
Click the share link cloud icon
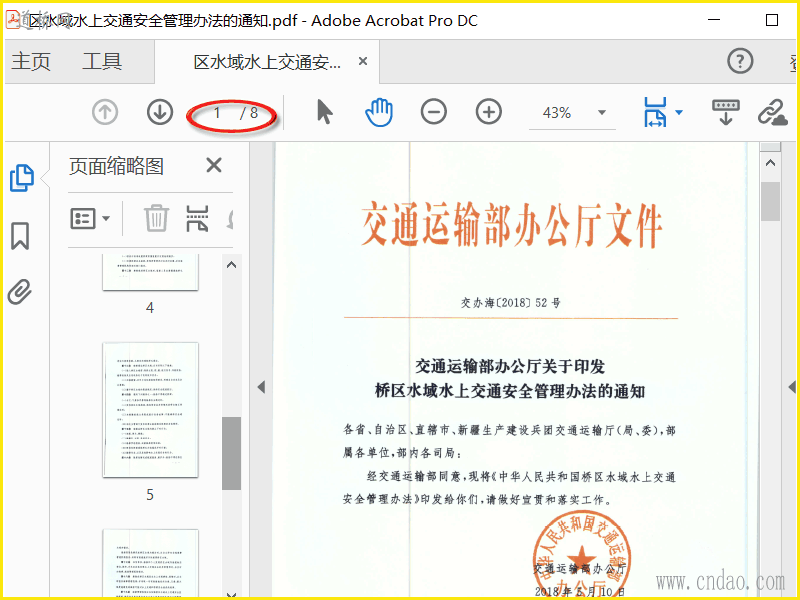point(772,112)
